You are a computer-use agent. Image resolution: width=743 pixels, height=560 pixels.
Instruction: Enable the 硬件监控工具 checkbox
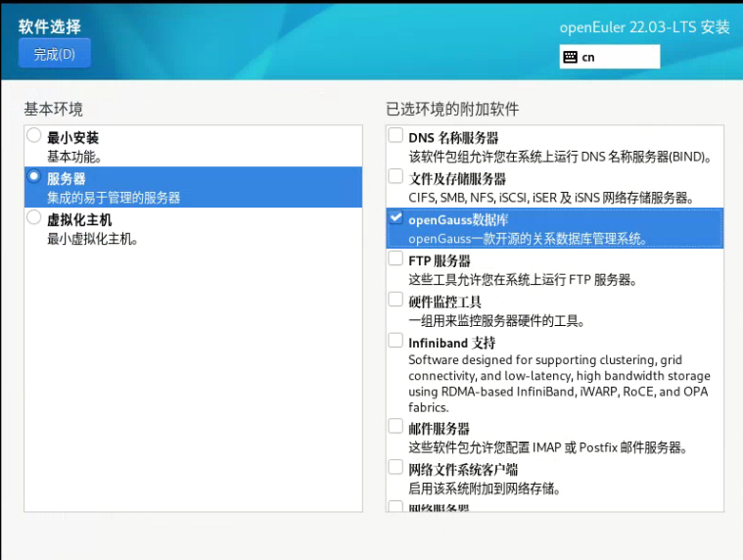395,300
